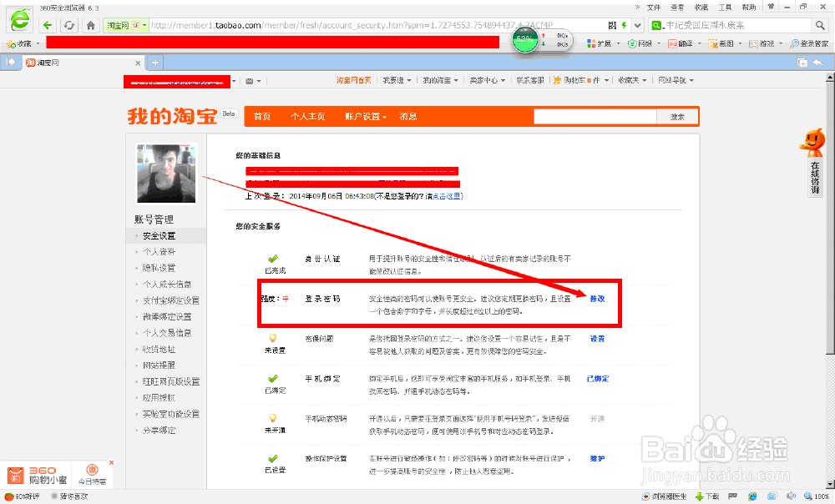Viewport: 835px width, 504px height.
Task: Click 修改 link for login password
Action: (598, 299)
